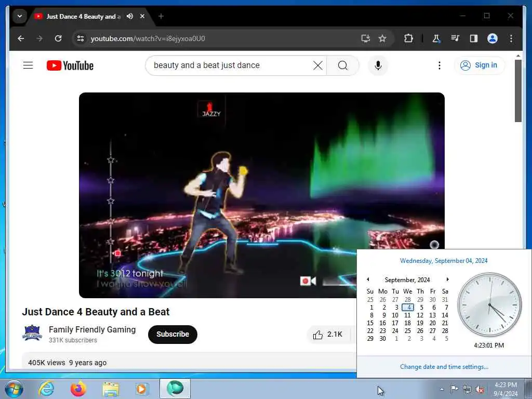Open Family Friendly Gaming channel avatar

(x=32, y=332)
